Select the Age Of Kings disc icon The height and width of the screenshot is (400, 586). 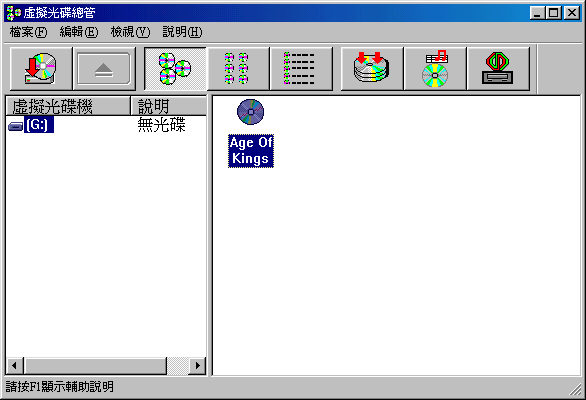(x=250, y=112)
